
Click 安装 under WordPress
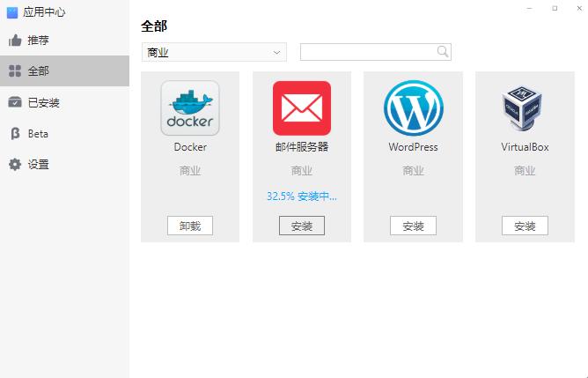(413, 226)
